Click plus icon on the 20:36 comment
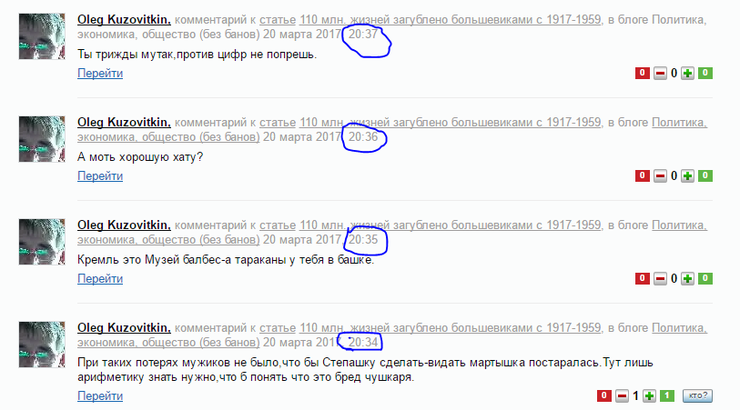 coord(688,176)
